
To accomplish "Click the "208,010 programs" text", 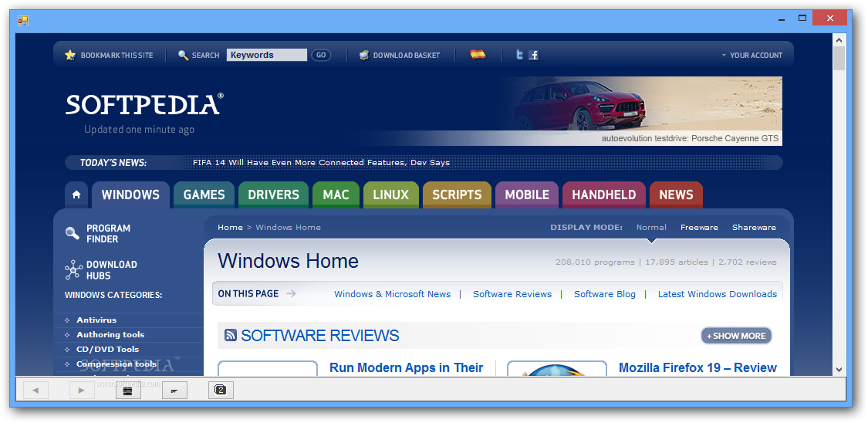I will tap(595, 262).
